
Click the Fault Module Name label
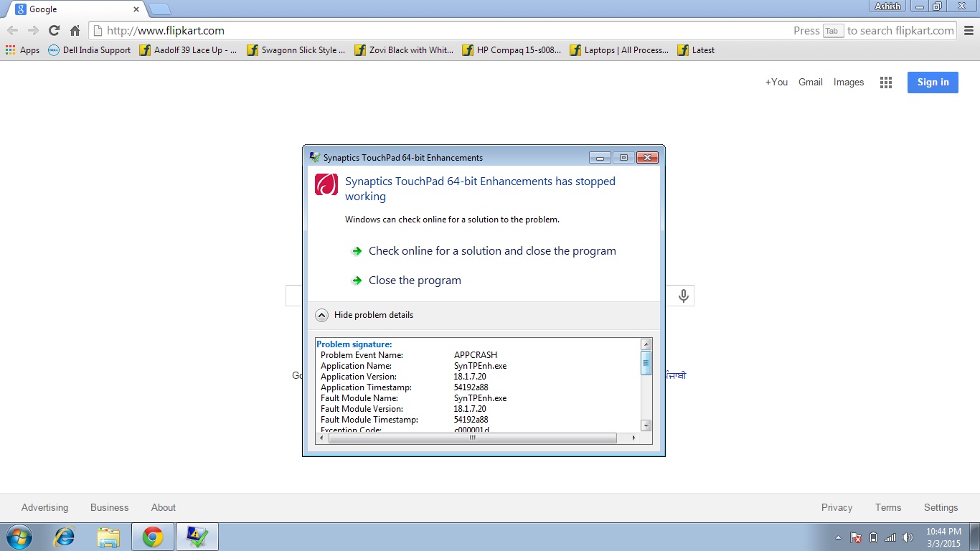pos(359,398)
